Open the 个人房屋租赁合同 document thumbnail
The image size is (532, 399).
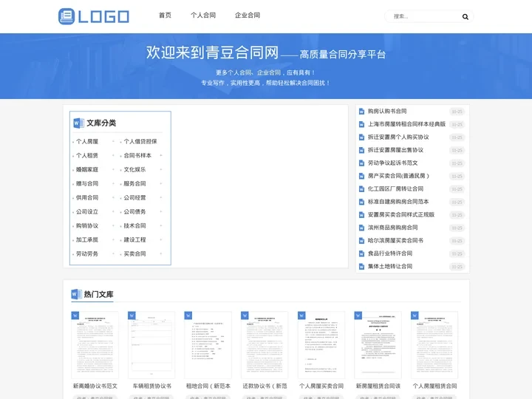(x=434, y=345)
